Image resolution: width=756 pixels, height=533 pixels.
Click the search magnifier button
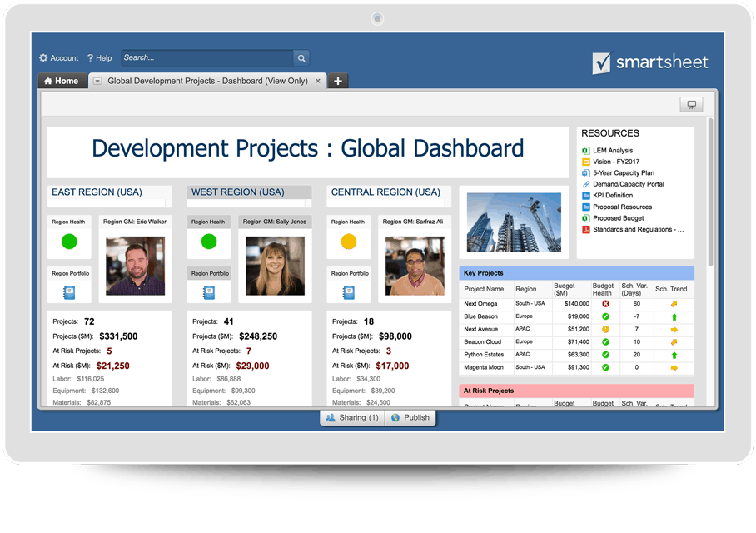click(301, 58)
